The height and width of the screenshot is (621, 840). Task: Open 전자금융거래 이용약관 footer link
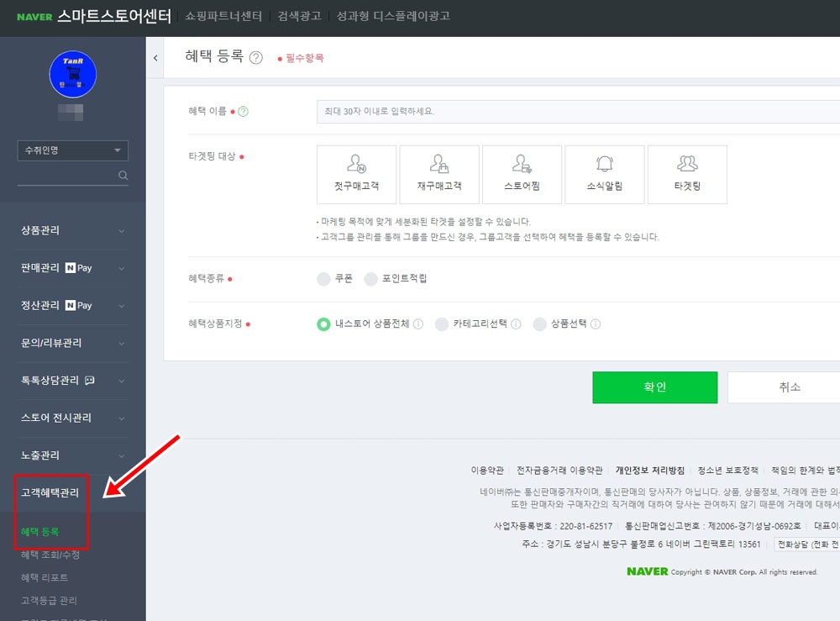[x=559, y=470]
